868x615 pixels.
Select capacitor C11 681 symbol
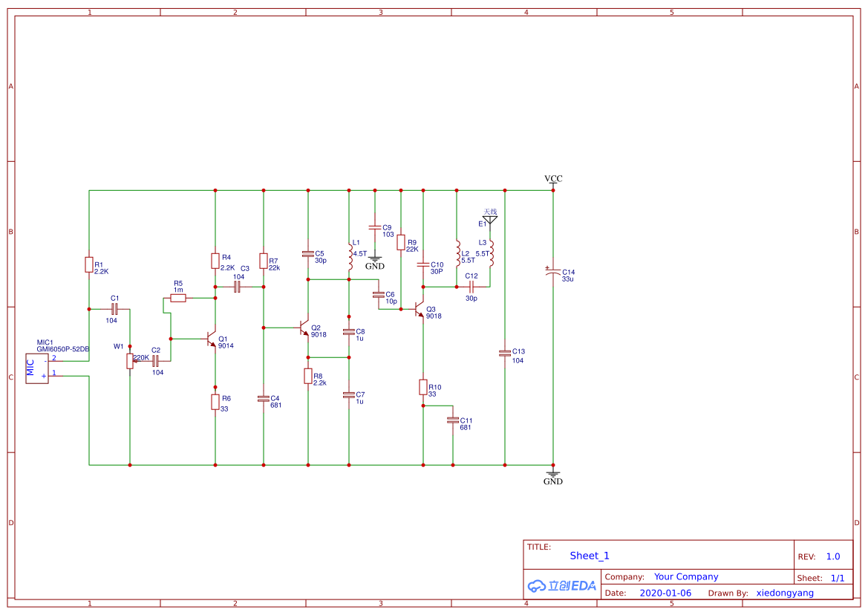tap(453, 420)
